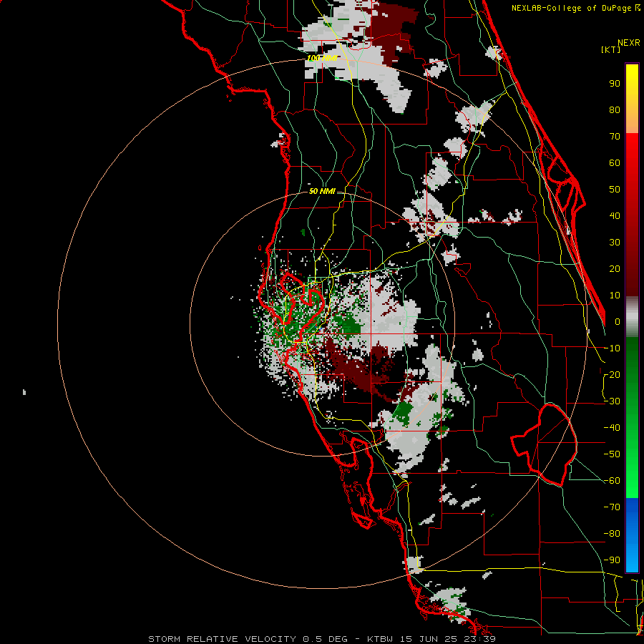Click the 20 value on velocity scale

click(615, 268)
